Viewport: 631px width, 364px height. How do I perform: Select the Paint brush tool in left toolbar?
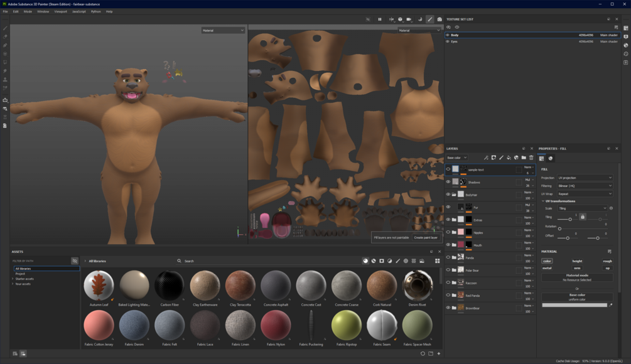[x=5, y=28]
